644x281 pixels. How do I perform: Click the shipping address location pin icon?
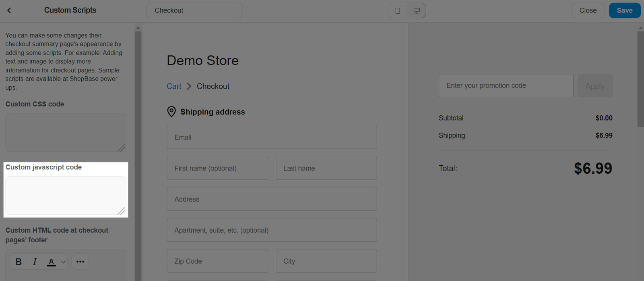[x=171, y=112]
